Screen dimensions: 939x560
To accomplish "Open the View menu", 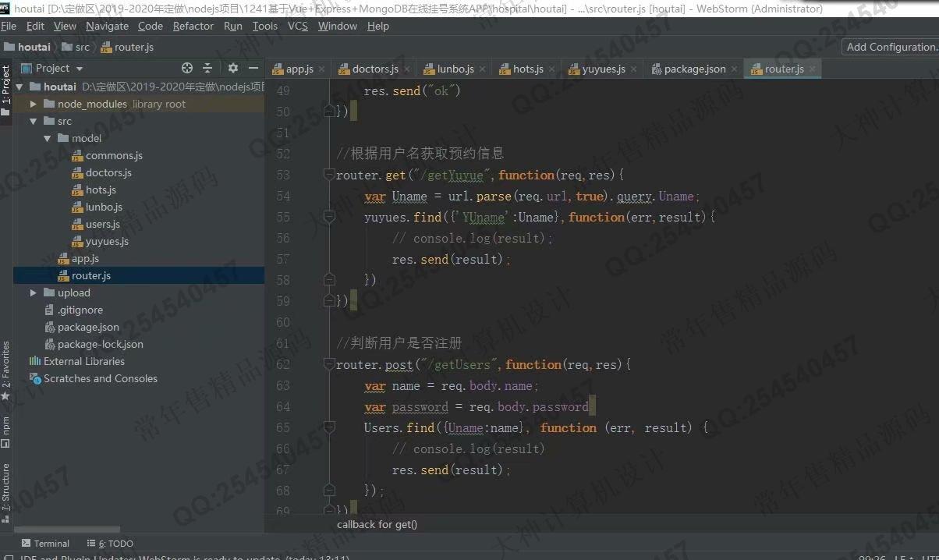I will coord(65,26).
